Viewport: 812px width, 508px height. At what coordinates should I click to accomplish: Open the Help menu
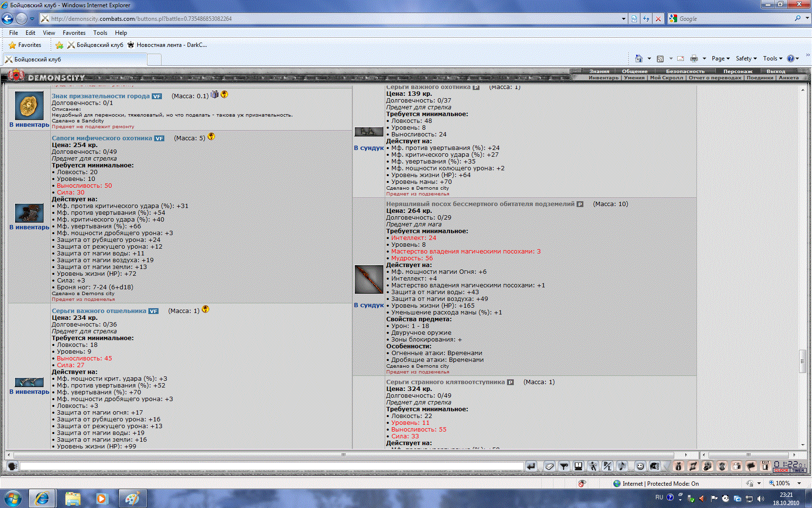click(121, 33)
